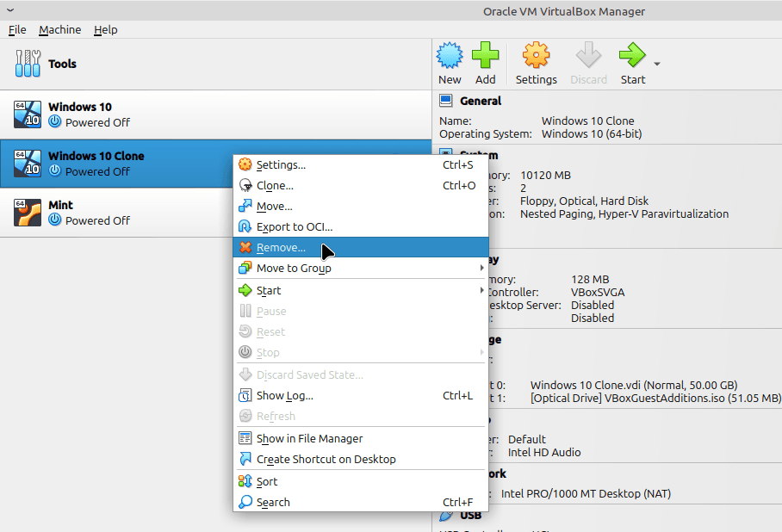Click the title bar menu chevron
Screen dimensions: 782x532
[x=10, y=10]
